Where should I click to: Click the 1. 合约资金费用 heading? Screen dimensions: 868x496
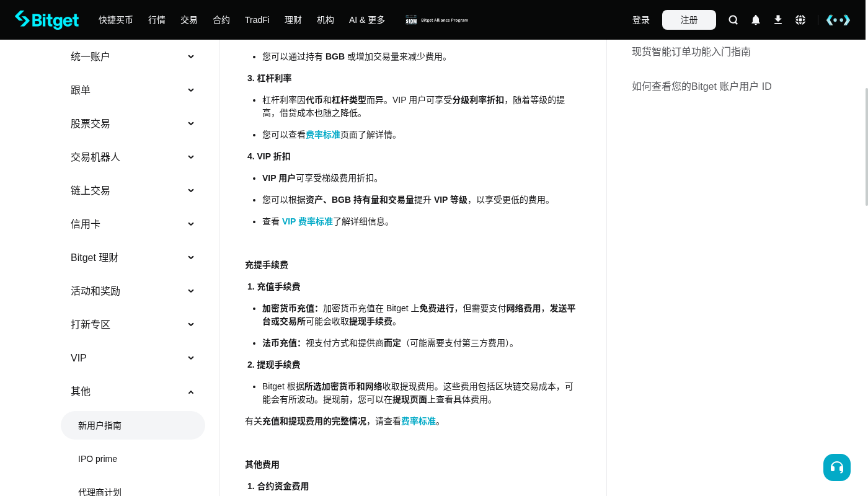[278, 486]
